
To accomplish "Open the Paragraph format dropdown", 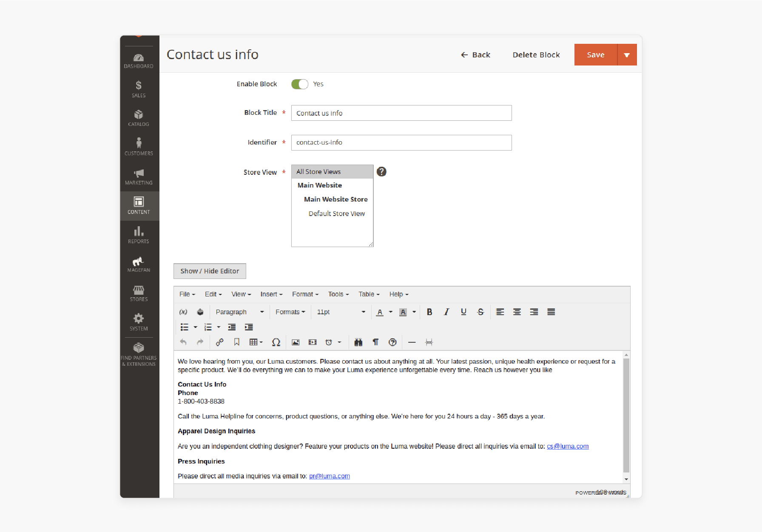I will pos(240,312).
